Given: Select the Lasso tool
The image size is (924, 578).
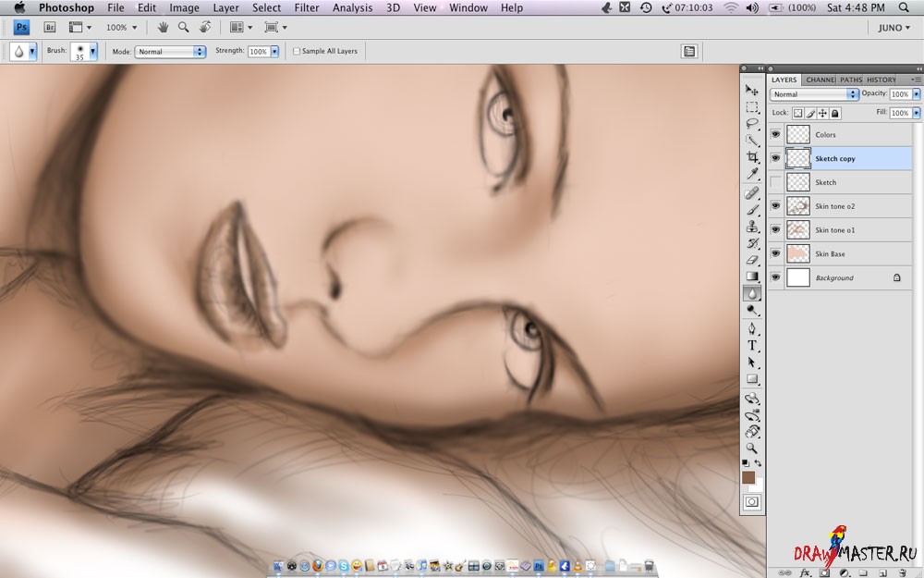Looking at the screenshot, I should point(752,123).
